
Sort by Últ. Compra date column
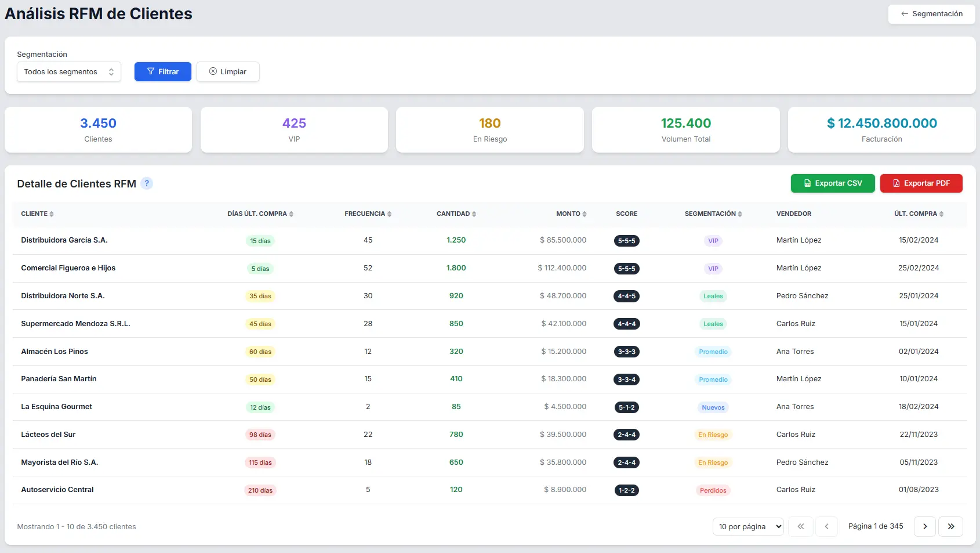pyautogui.click(x=919, y=214)
